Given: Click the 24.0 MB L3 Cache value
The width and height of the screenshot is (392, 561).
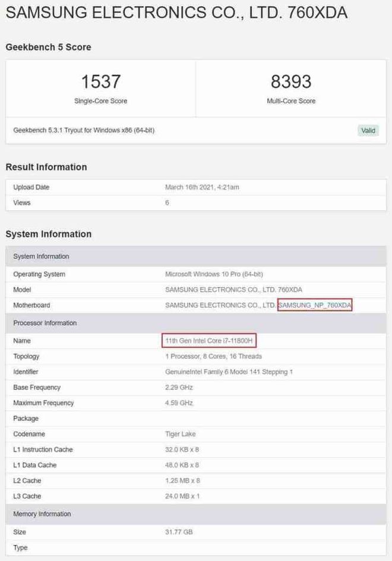Looking at the screenshot, I should (182, 496).
